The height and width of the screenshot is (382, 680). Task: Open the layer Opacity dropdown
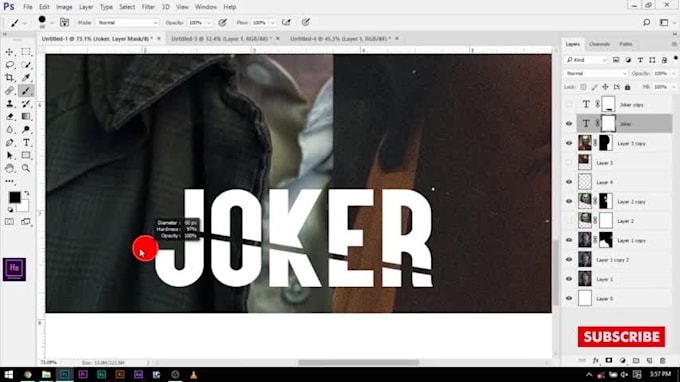tap(673, 74)
